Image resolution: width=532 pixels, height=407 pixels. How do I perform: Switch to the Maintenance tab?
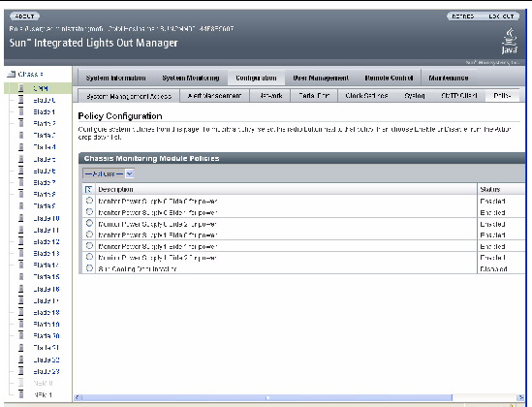click(x=449, y=78)
